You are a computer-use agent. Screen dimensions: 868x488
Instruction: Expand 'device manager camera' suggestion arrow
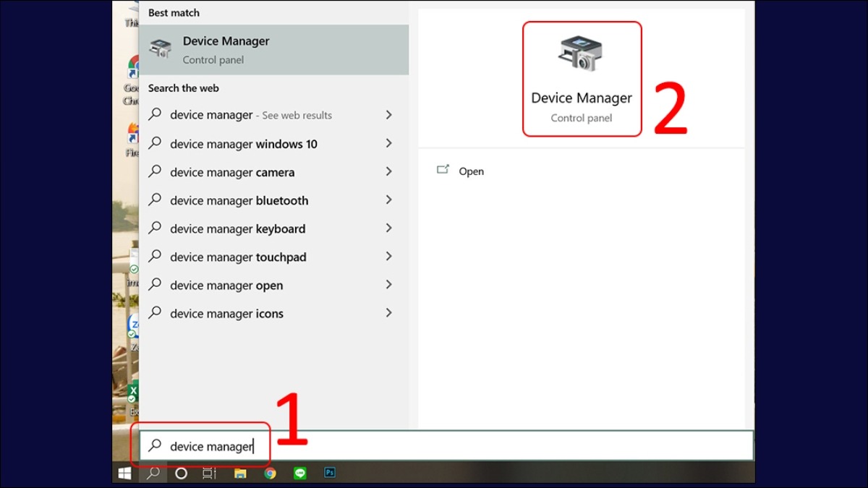click(x=389, y=172)
